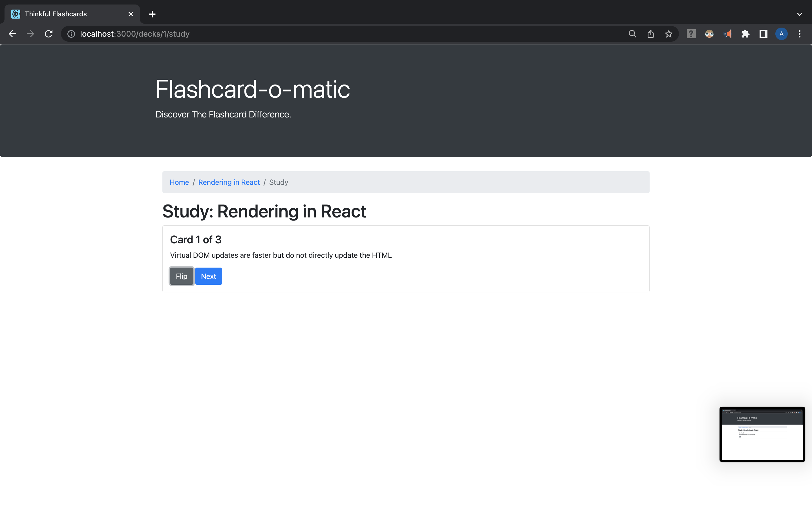Open the extensions puzzle-piece icon
The height and width of the screenshot is (507, 812).
745,34
